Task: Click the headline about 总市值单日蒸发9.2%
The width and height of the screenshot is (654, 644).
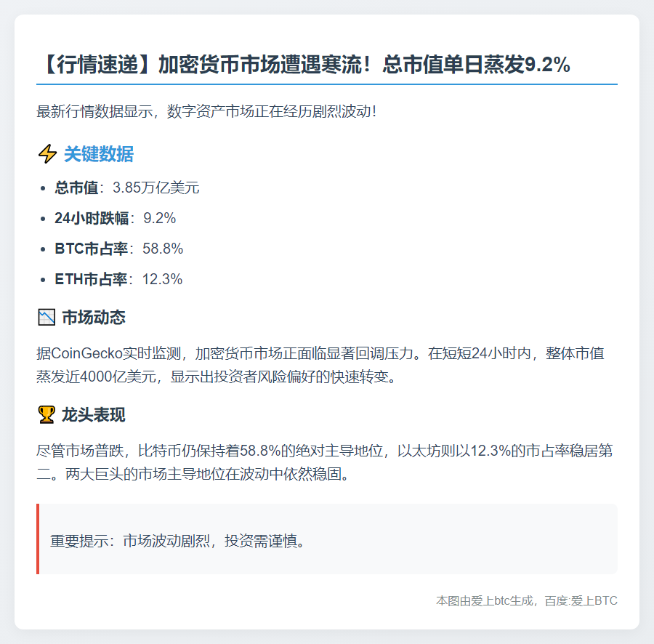Action: pos(303,65)
